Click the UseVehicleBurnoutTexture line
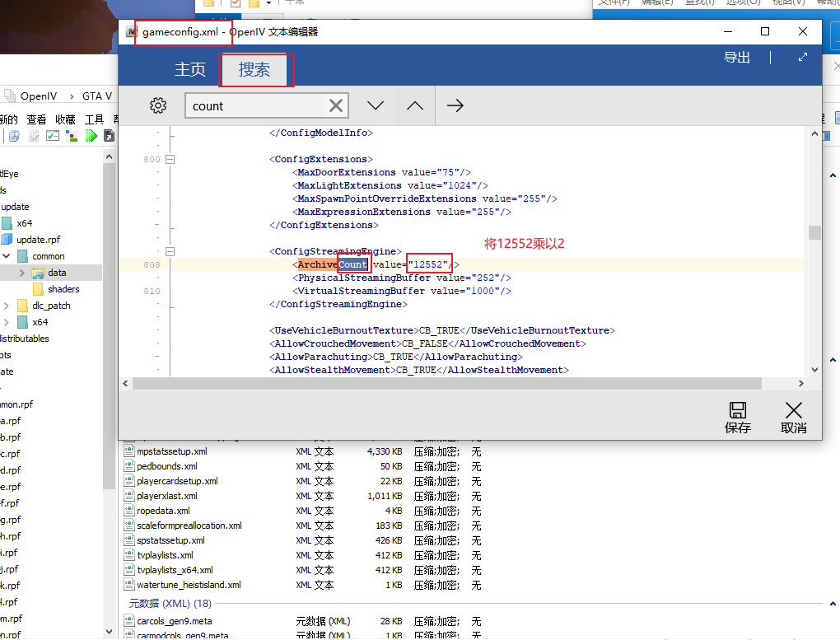Viewport: 840px width, 640px height. tap(442, 330)
